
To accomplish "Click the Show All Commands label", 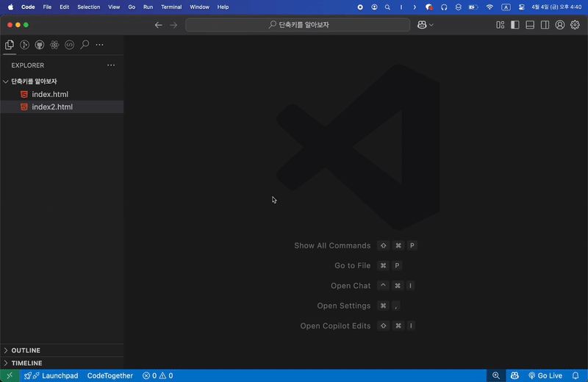I will pyautogui.click(x=332, y=245).
